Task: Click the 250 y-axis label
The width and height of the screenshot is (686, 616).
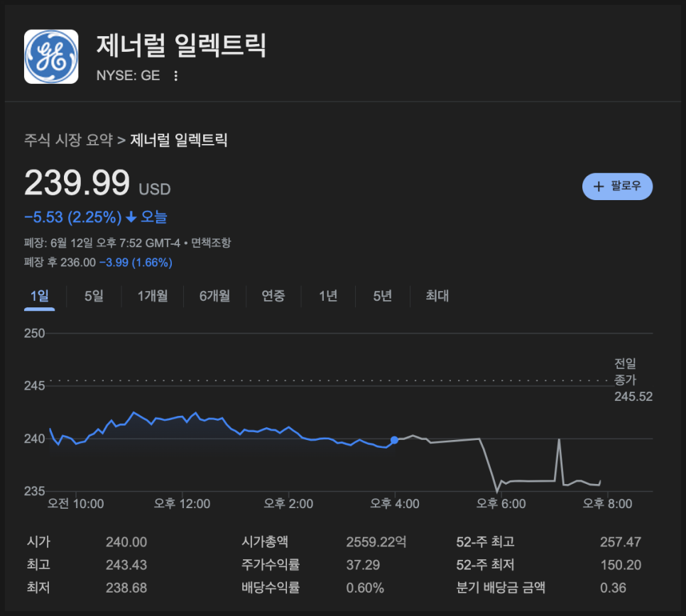Action: 35,334
